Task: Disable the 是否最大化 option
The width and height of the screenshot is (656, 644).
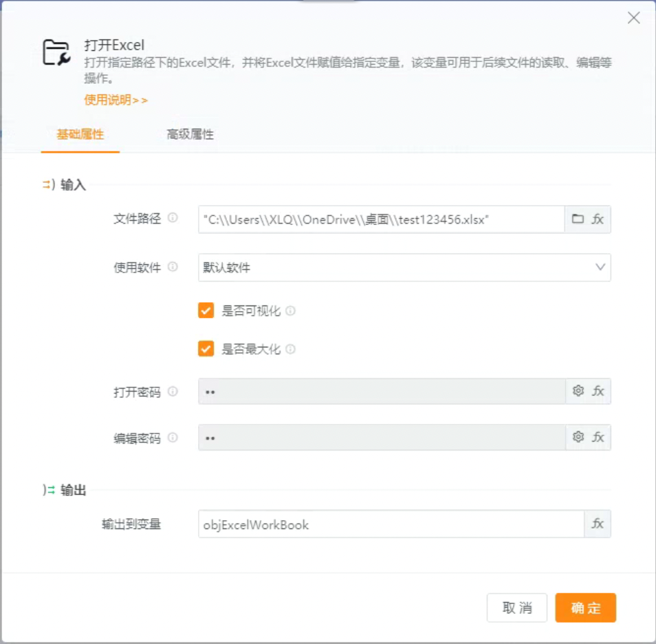Action: [x=205, y=349]
